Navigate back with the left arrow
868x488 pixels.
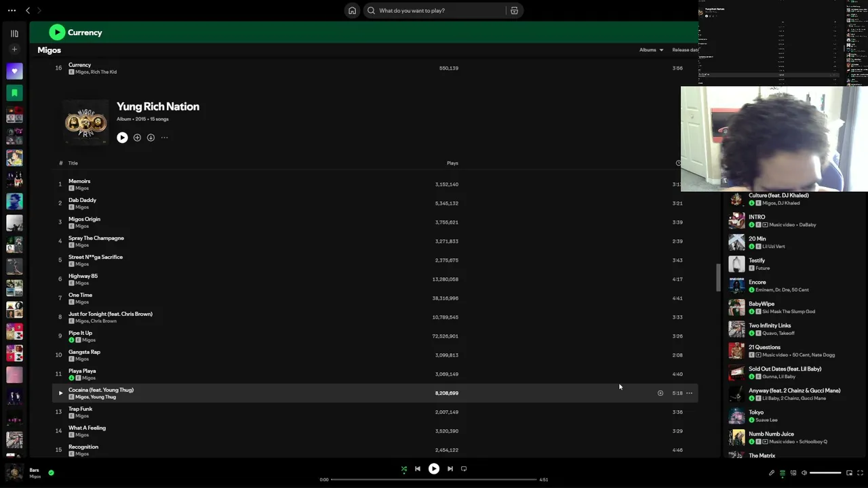(x=28, y=10)
